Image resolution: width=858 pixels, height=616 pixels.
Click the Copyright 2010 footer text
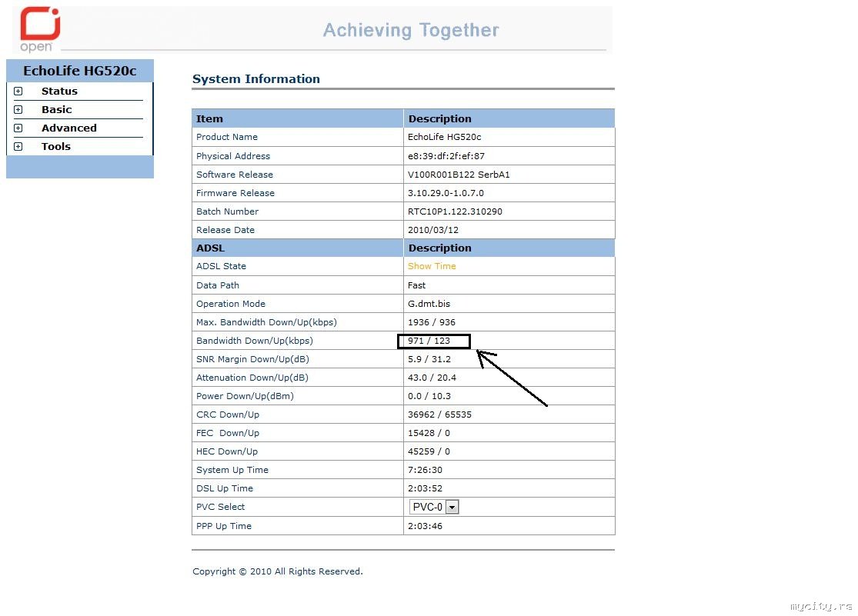click(x=278, y=571)
